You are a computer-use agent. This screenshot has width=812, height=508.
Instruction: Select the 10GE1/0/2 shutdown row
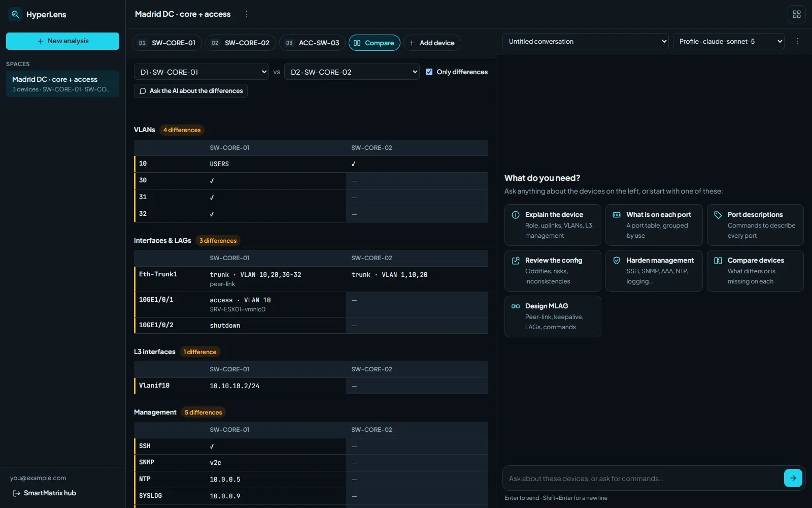point(311,326)
